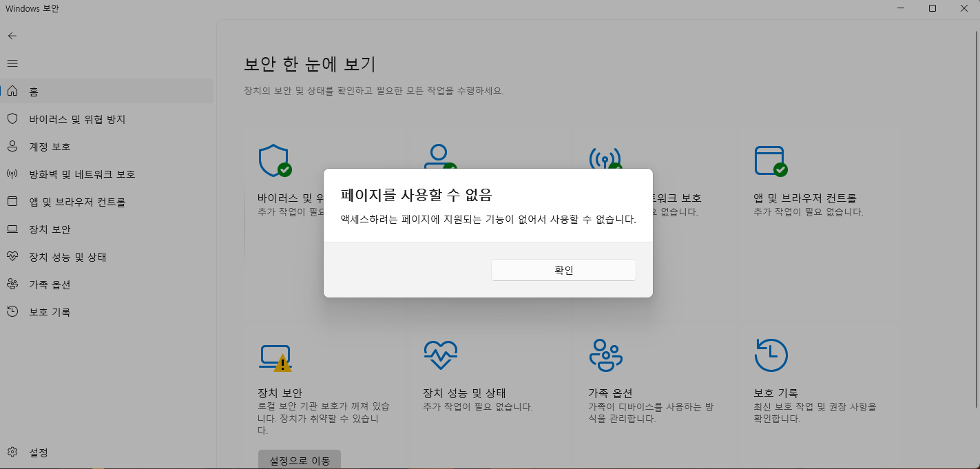
Task: Click the laptop icon beside 장치 보안
Action: [12, 229]
